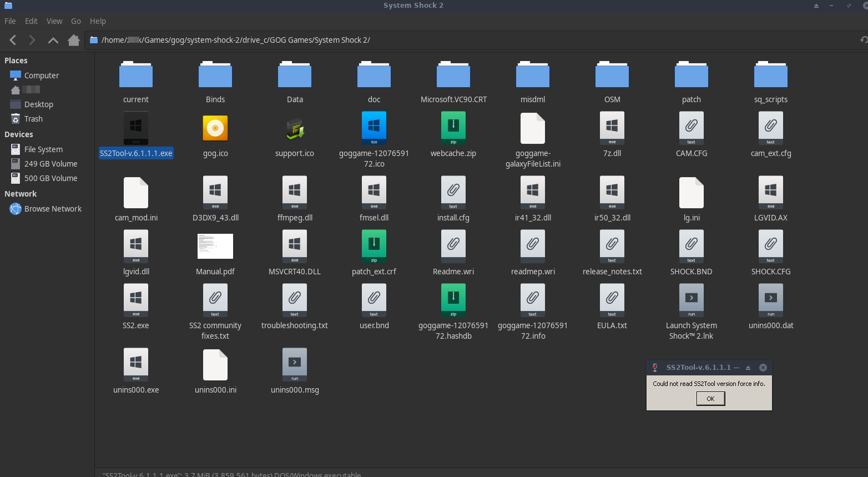Select the fmsel.dll file icon
This screenshot has width=868, height=477.
tap(374, 193)
